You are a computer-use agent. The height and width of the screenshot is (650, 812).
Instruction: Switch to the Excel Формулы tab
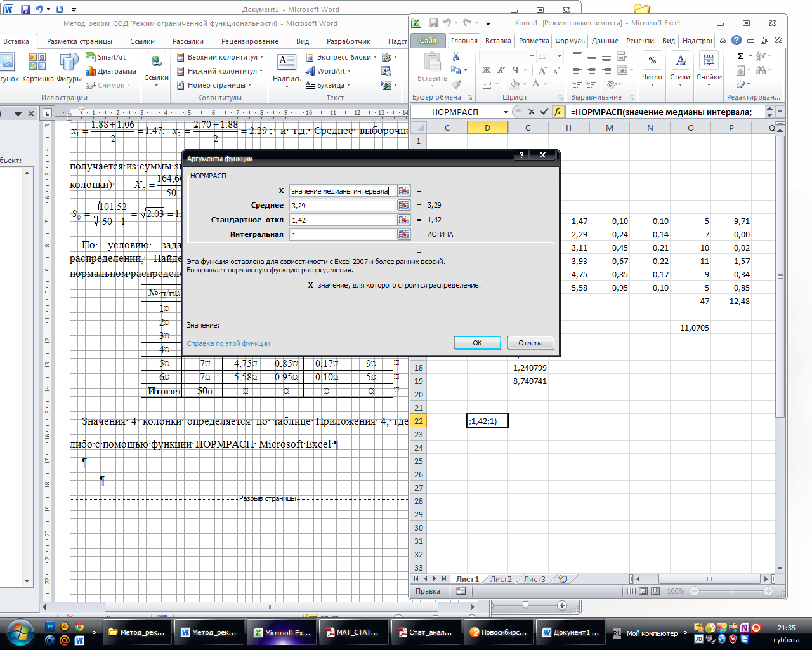[570, 41]
